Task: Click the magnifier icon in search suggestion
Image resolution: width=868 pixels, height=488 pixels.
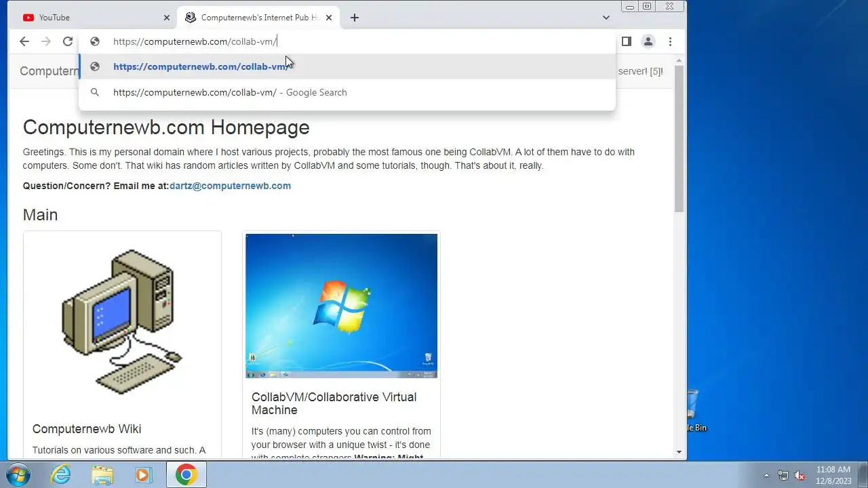Action: 95,92
